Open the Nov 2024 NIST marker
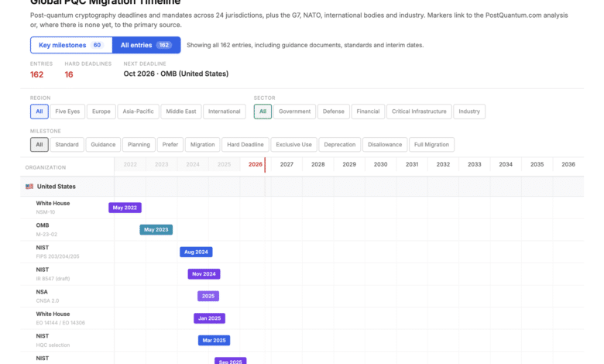This screenshot has width=604, height=364. [x=204, y=274]
